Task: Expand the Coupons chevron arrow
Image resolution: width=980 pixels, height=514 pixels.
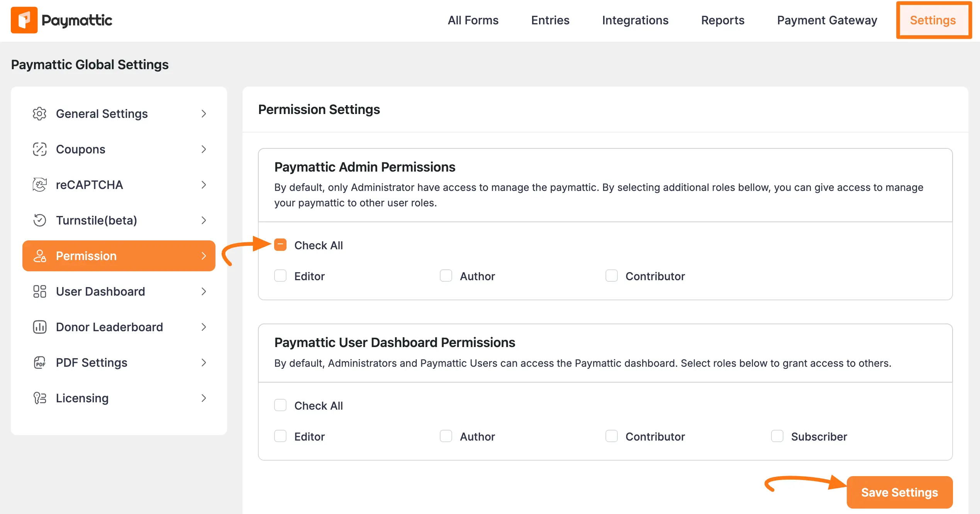Action: [x=204, y=149]
